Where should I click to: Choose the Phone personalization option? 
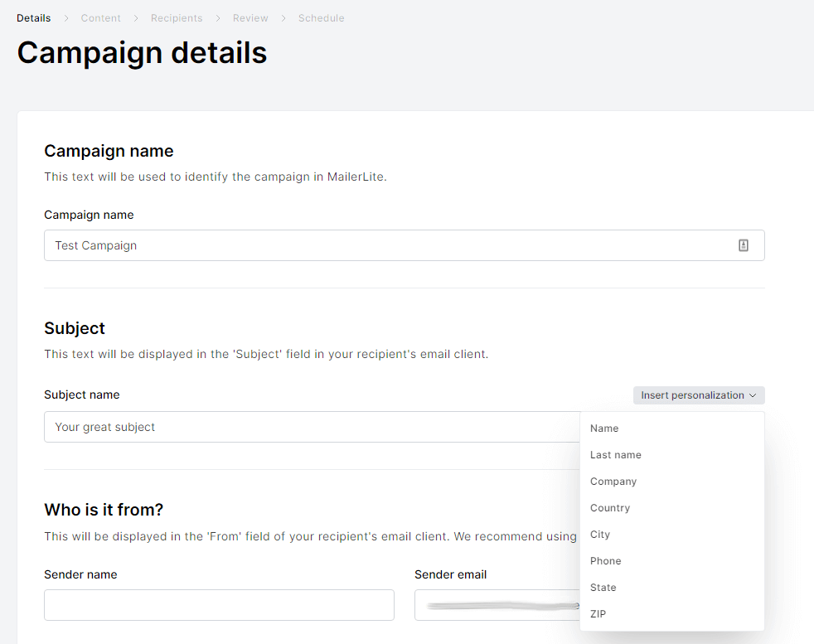click(605, 561)
